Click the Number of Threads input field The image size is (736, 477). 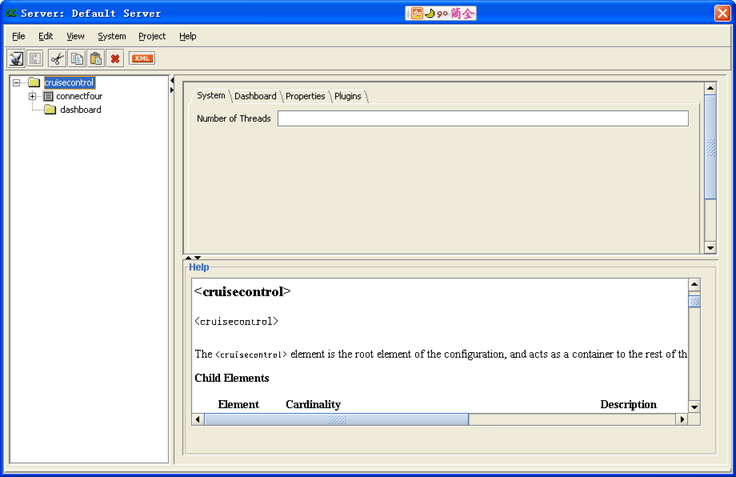(x=483, y=118)
